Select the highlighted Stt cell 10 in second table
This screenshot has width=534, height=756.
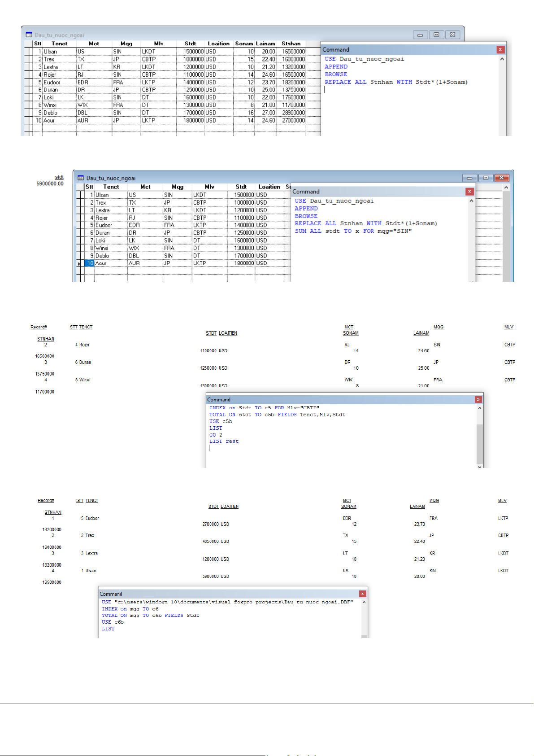90,263
